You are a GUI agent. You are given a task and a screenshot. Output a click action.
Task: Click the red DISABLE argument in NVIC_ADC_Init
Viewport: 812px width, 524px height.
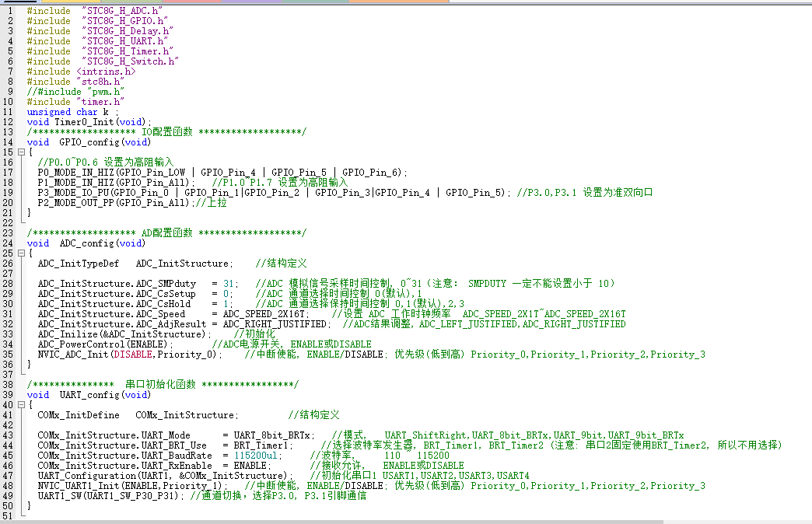pos(132,355)
